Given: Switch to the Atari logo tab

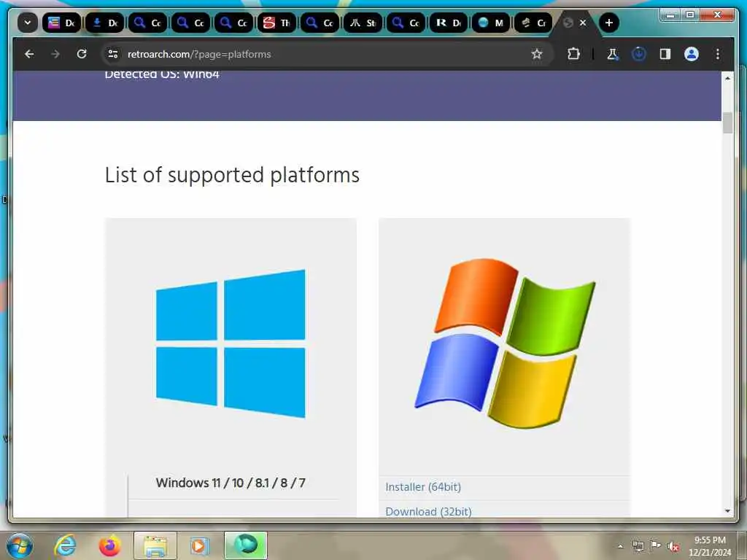Looking at the screenshot, I should [363, 23].
